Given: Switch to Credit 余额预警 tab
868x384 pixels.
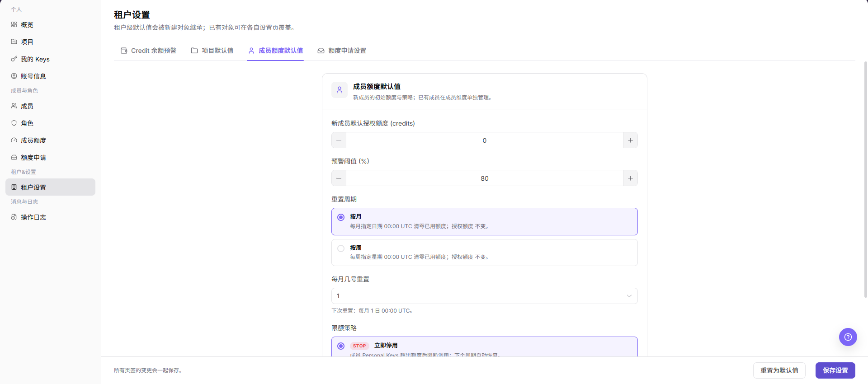Looking at the screenshot, I should click(x=149, y=51).
